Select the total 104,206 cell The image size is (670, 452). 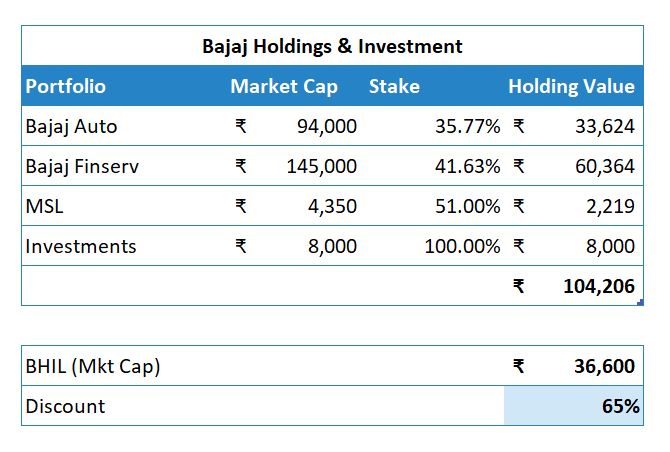tap(598, 286)
